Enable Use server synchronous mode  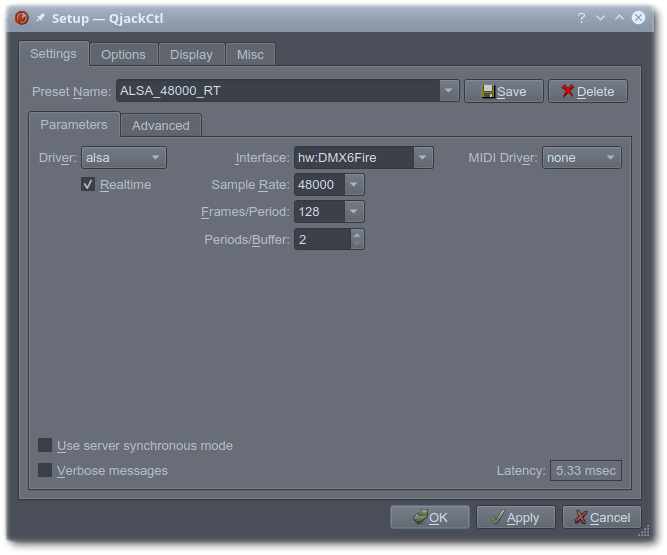point(45,445)
